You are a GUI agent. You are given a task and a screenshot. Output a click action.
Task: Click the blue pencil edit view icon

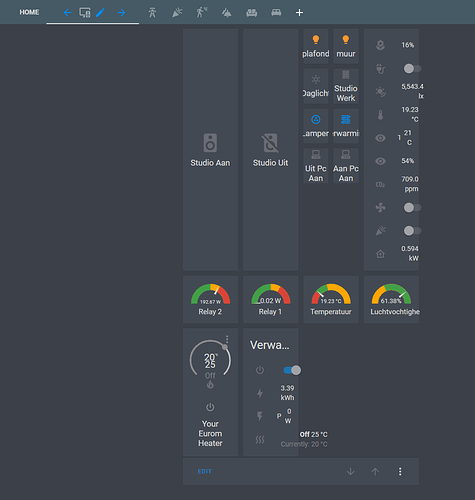point(100,13)
